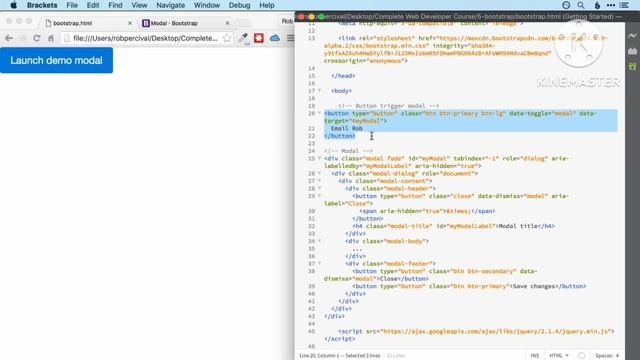Screen dimensions: 640x360
Task: Open Spotlight search in the macOS menu bar
Action: (581, 5)
